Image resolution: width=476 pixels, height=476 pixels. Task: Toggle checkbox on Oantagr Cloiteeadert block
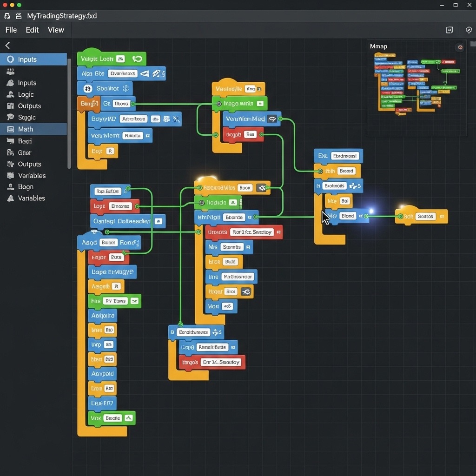pyautogui.click(x=158, y=221)
